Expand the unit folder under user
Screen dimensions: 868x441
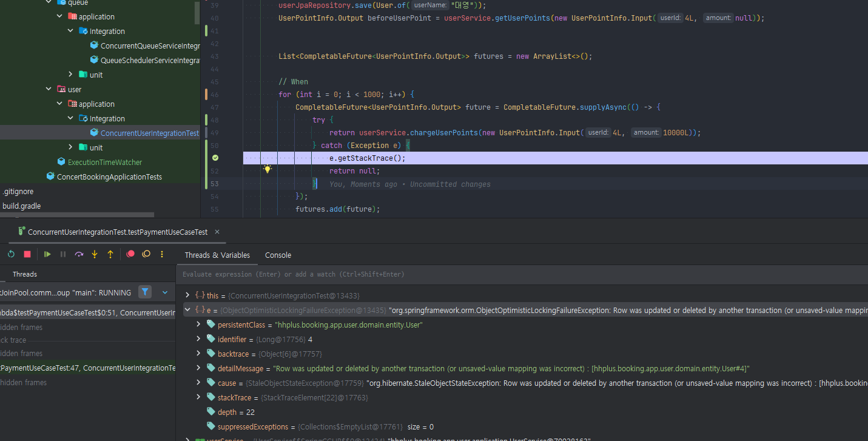(x=71, y=147)
